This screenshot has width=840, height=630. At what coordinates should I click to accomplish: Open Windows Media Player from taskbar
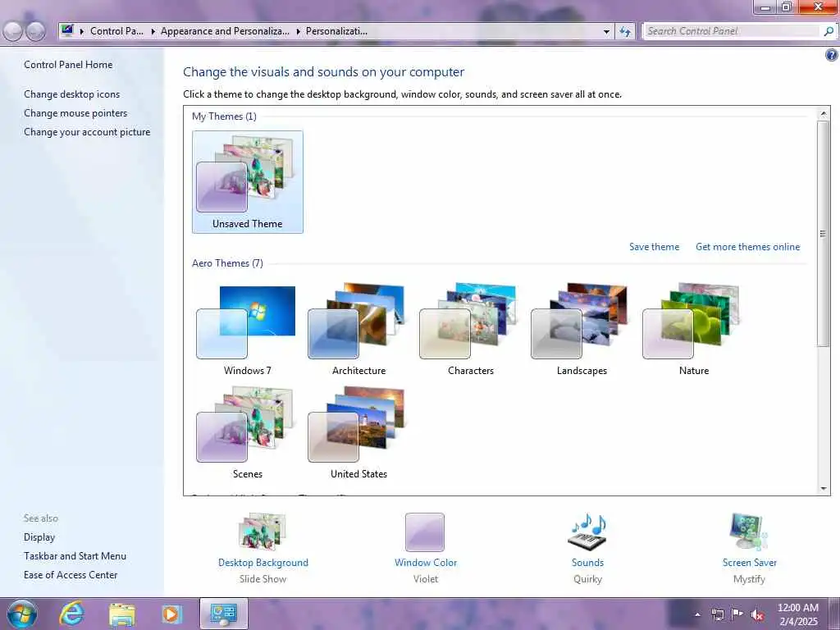(172, 614)
